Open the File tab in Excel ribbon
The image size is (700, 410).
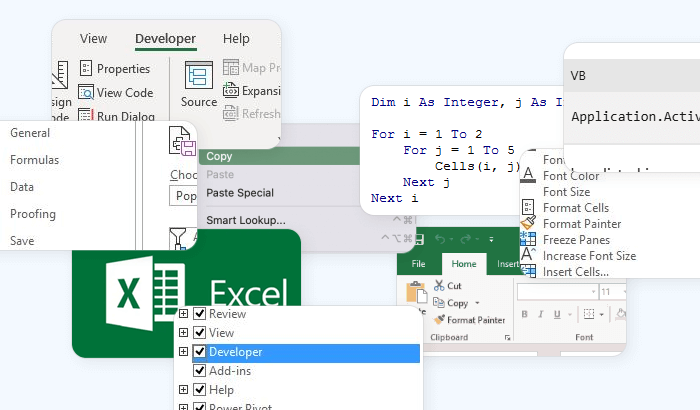point(418,264)
